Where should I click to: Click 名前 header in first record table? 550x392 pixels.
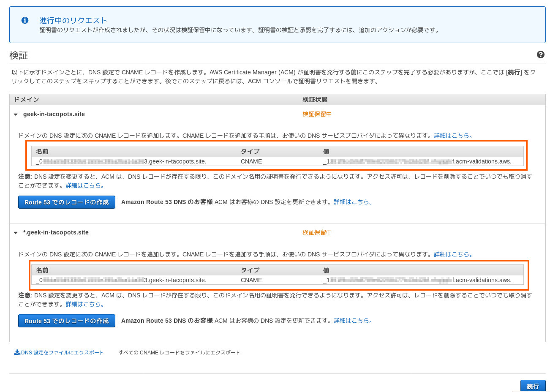[x=42, y=151]
